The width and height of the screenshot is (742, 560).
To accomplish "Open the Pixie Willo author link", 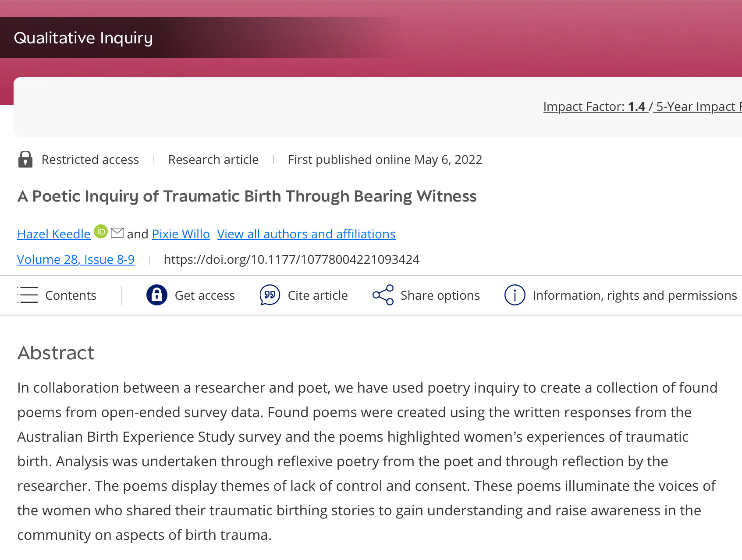I will (181, 234).
